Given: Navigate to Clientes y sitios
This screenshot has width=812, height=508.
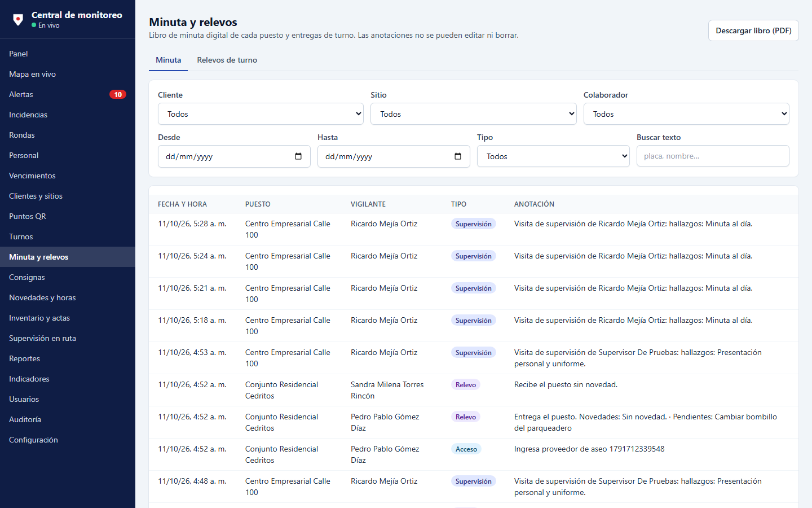Looking at the screenshot, I should [x=68, y=196].
